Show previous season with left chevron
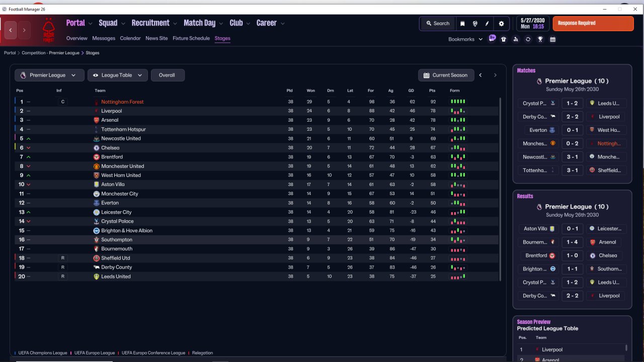This screenshot has height=362, width=644. pos(480,75)
